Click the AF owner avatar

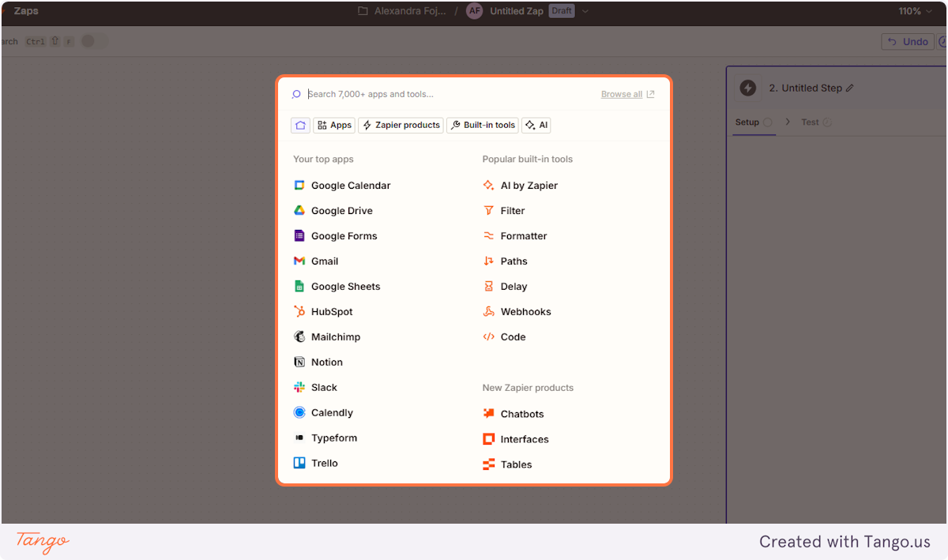(x=474, y=11)
